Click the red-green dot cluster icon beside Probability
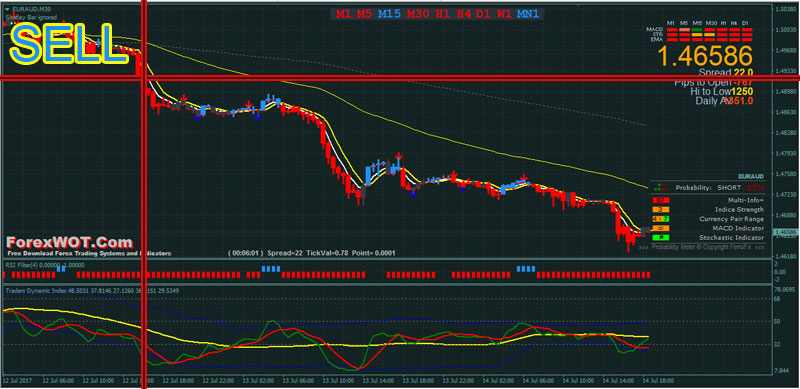This screenshot has width=800, height=389. click(661, 187)
